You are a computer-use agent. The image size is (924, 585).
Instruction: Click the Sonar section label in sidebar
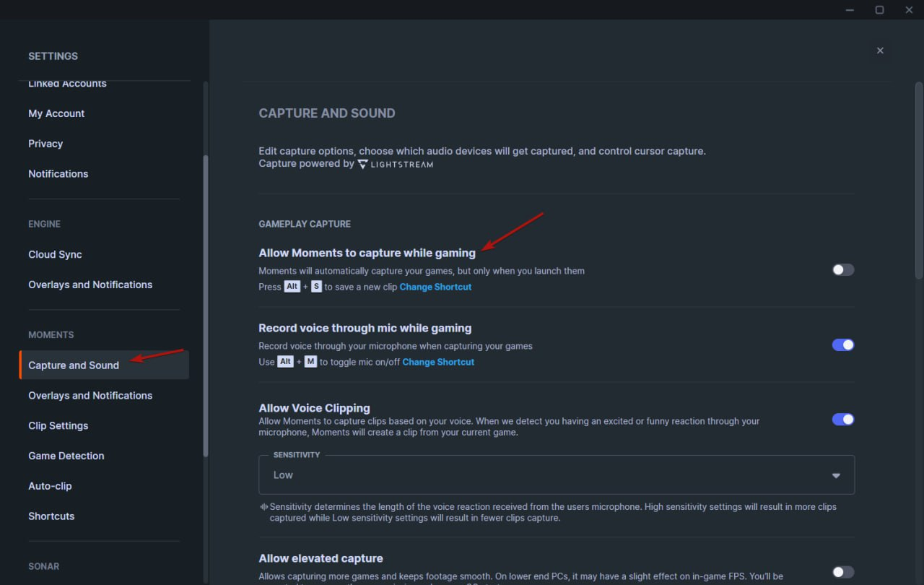pos(44,567)
